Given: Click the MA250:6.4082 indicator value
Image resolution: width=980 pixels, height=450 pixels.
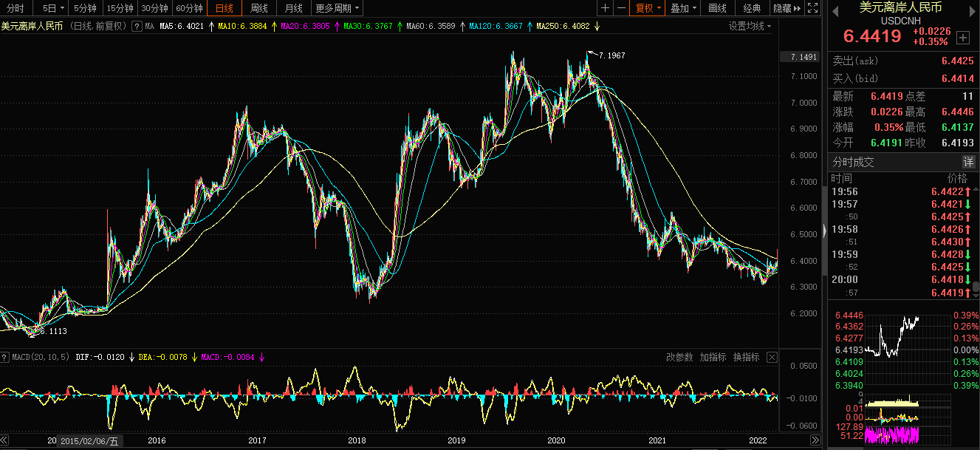Looking at the screenshot, I should pos(563,27).
